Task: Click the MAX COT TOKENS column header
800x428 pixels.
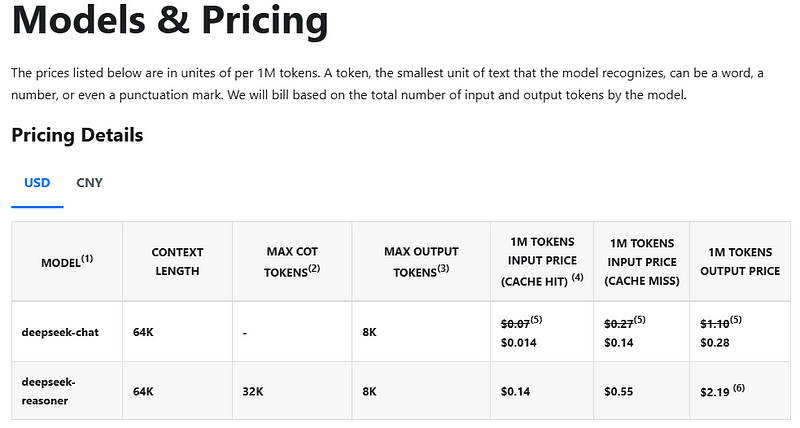Action: pyautogui.click(x=293, y=261)
